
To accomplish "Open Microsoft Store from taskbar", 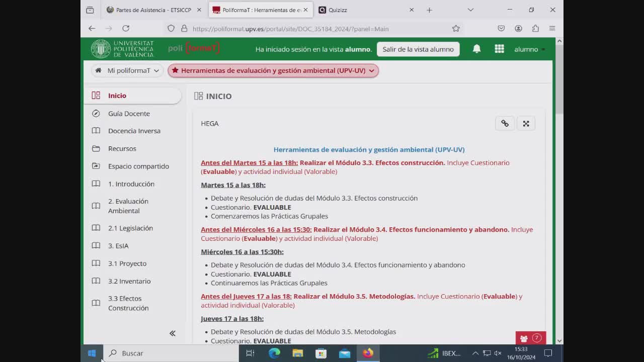I will click(321, 353).
